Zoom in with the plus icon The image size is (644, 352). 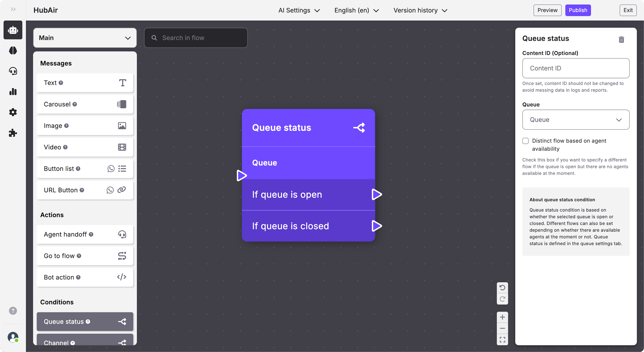pos(502,317)
